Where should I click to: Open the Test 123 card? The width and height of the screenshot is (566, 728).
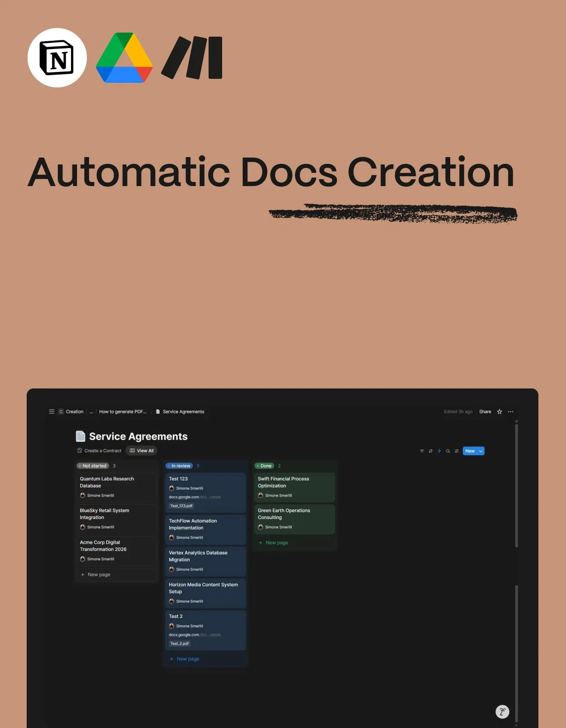point(205,493)
